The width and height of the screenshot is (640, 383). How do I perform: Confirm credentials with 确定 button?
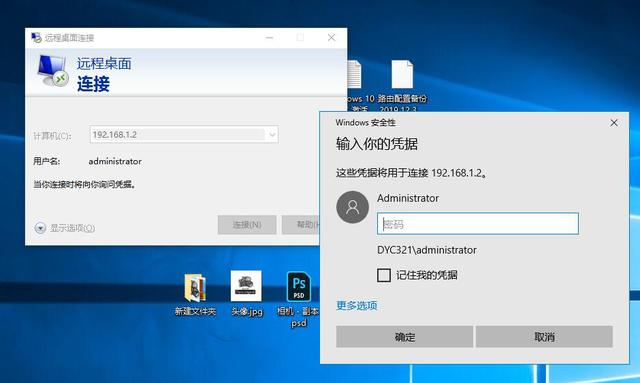point(404,337)
